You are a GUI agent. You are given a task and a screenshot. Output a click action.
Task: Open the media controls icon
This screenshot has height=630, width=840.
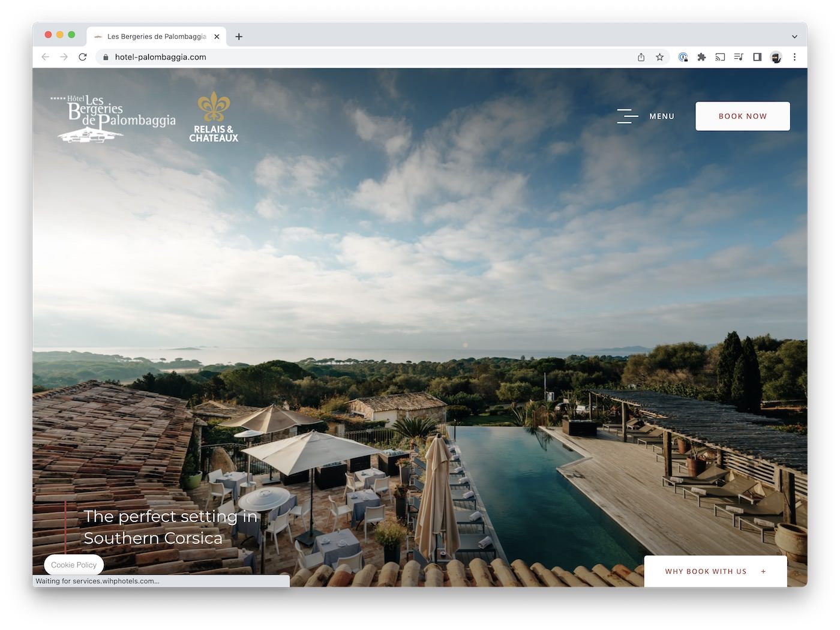(739, 57)
